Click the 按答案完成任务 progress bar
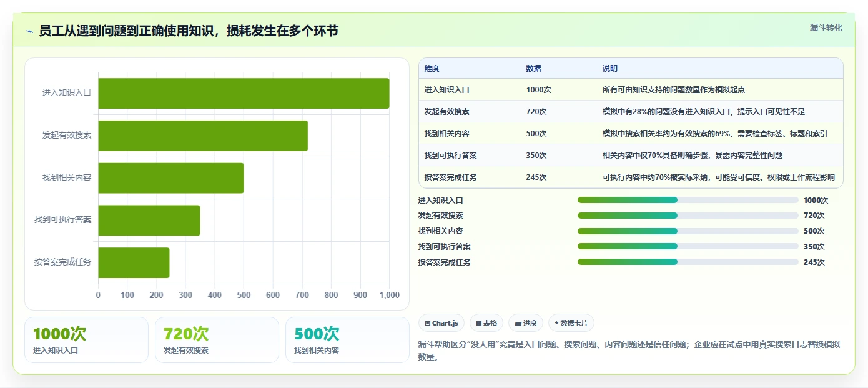868x388 pixels. point(688,262)
